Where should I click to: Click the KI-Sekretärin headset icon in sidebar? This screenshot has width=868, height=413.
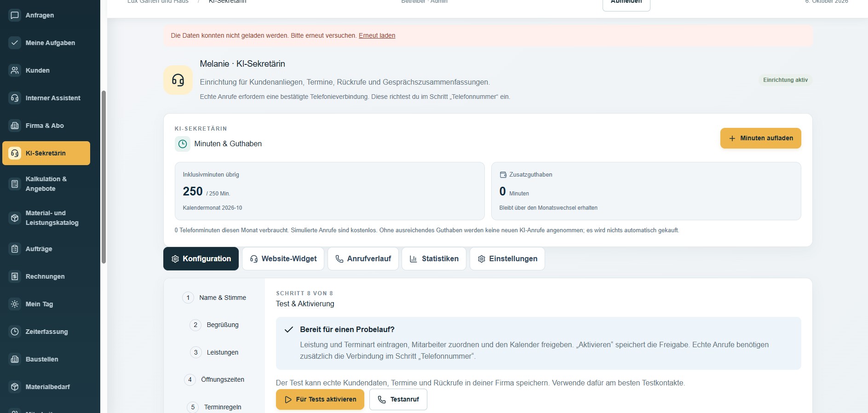tap(15, 153)
